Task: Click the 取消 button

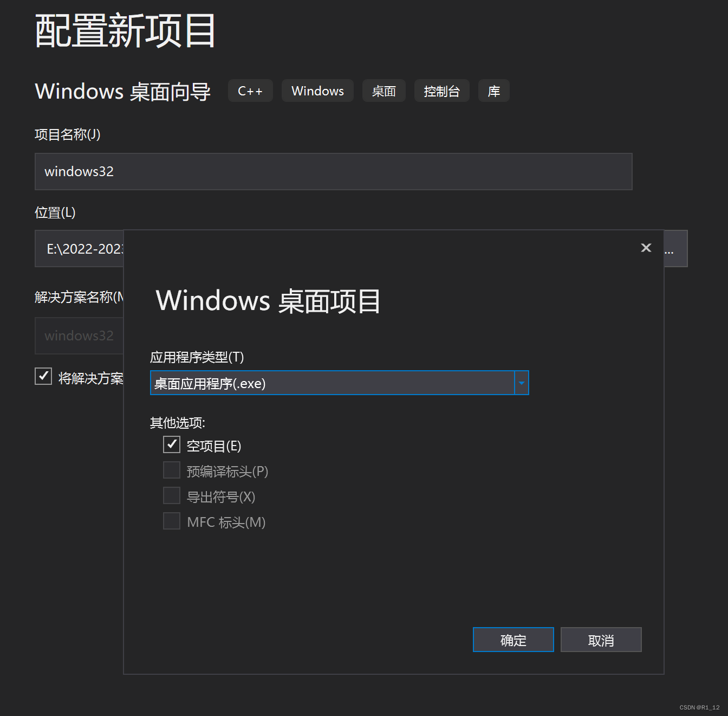Action: pos(601,640)
